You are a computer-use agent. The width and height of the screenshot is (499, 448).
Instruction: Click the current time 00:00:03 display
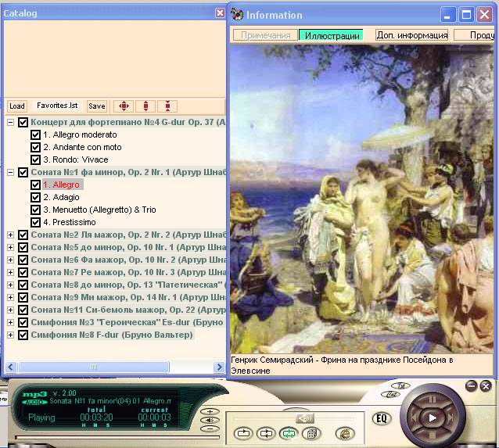[x=154, y=418]
